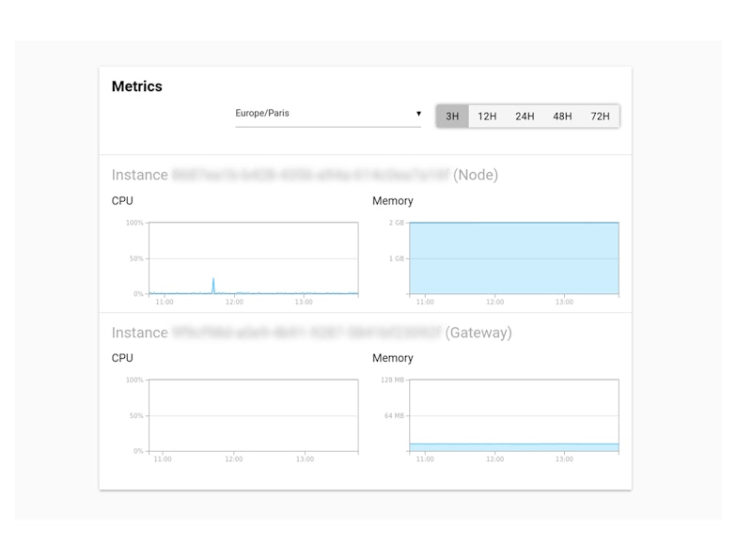Select the 3H time range
737x560 pixels.
pyautogui.click(x=452, y=117)
